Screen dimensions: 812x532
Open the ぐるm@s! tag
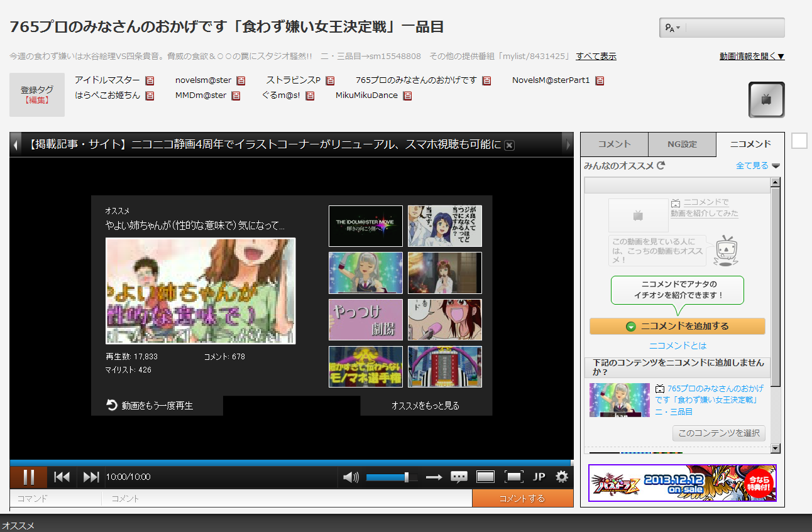point(281,95)
